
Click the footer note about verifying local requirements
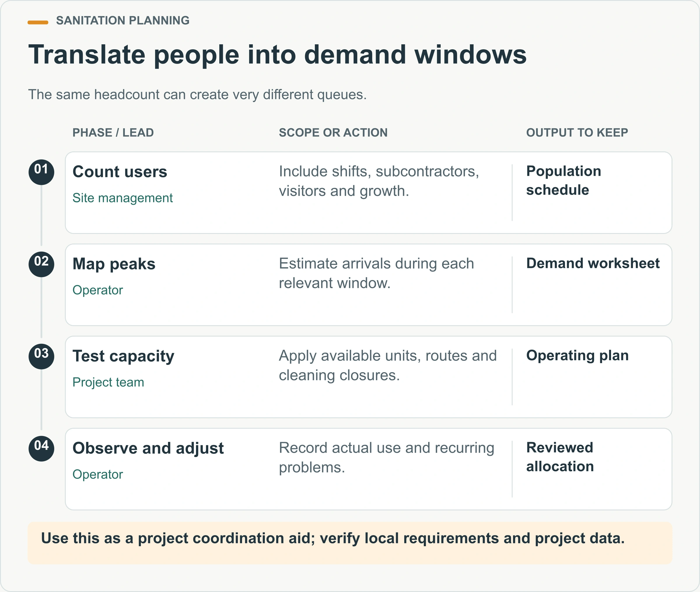[x=333, y=538]
